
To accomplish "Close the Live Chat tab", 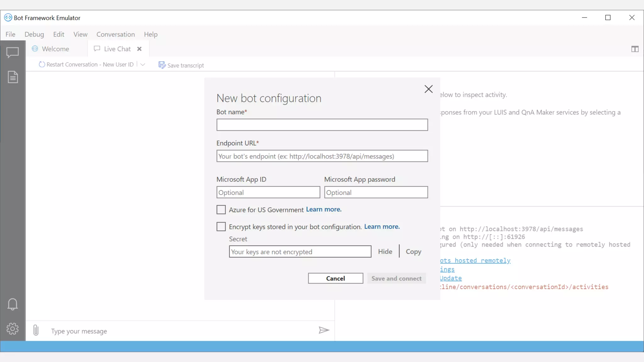I will point(139,49).
